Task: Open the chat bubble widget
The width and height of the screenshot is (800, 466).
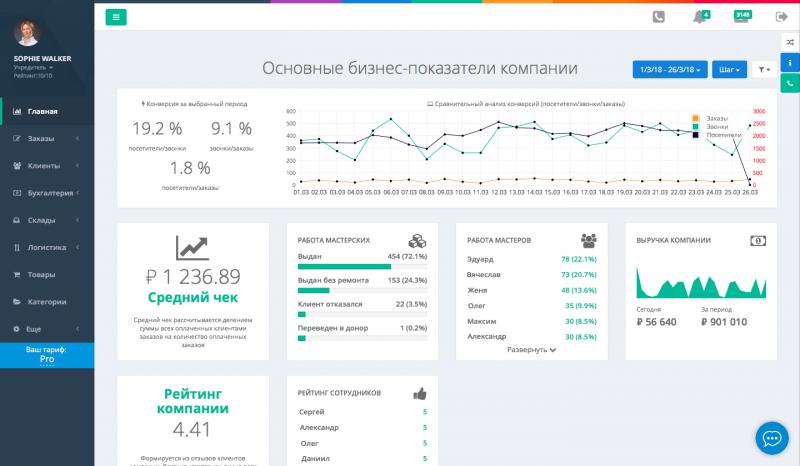Action: (x=771, y=438)
